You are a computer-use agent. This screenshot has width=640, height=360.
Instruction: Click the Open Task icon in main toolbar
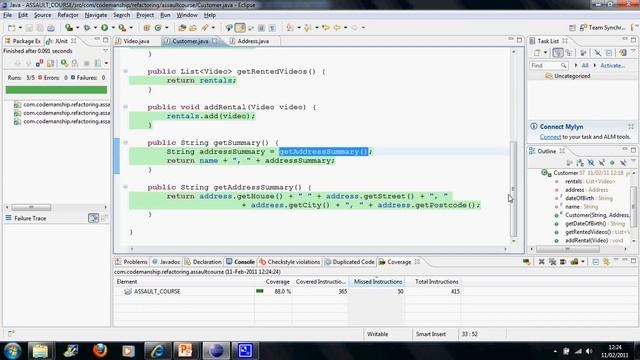(x=193, y=28)
